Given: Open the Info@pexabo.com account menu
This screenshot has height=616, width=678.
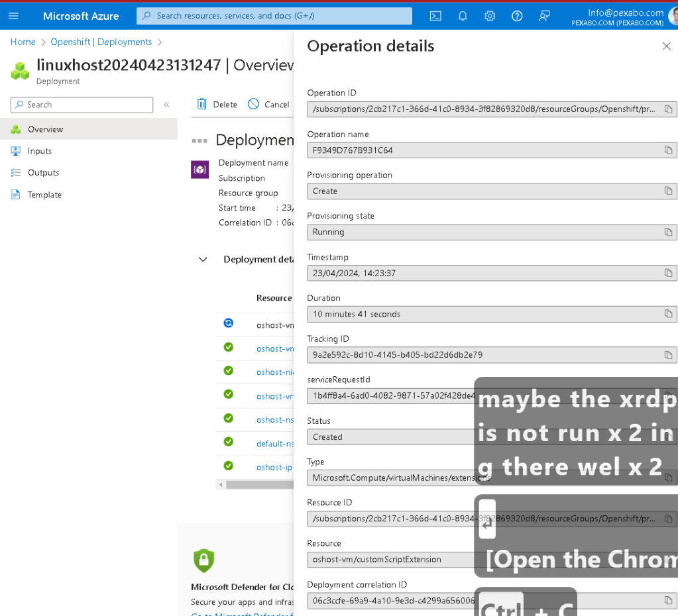Looking at the screenshot, I should click(x=622, y=17).
